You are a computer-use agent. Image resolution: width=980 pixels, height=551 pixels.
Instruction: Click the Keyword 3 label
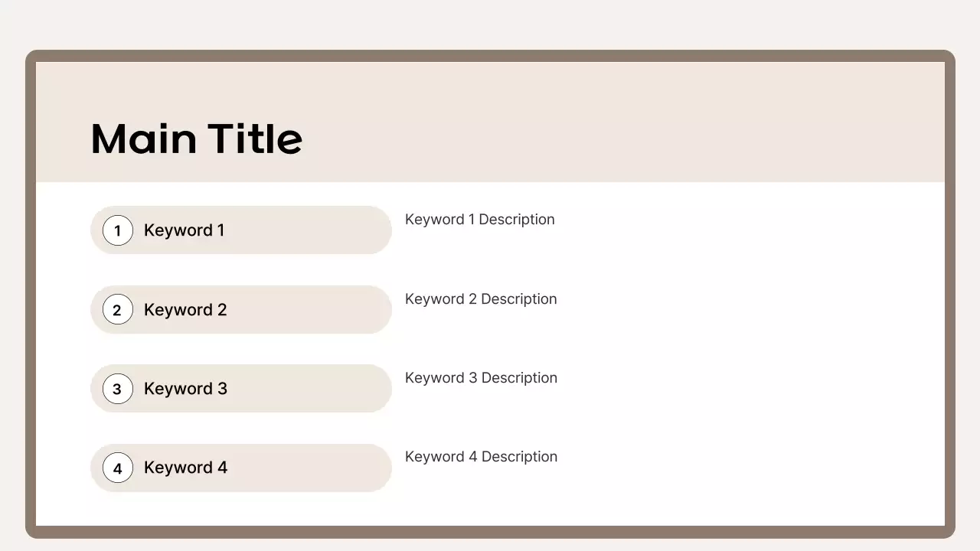pyautogui.click(x=185, y=389)
